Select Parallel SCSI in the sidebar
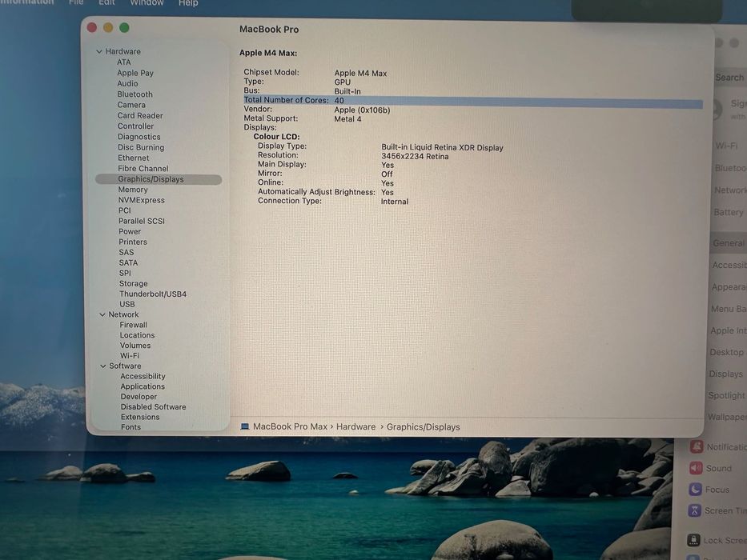Image resolution: width=747 pixels, height=560 pixels. (142, 221)
